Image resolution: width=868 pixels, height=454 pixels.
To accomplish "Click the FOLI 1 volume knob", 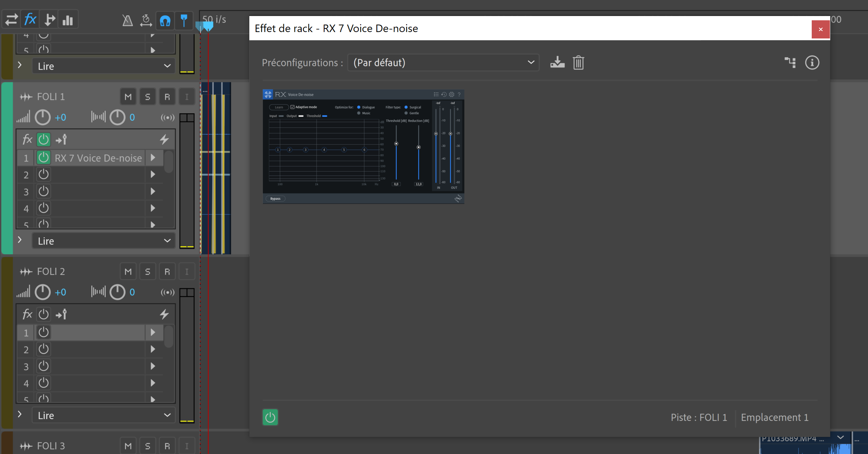I will coord(43,117).
